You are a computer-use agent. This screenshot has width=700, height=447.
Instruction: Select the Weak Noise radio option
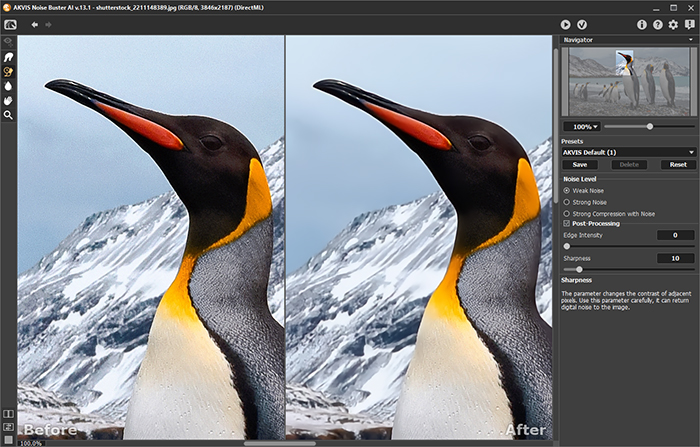coord(568,190)
